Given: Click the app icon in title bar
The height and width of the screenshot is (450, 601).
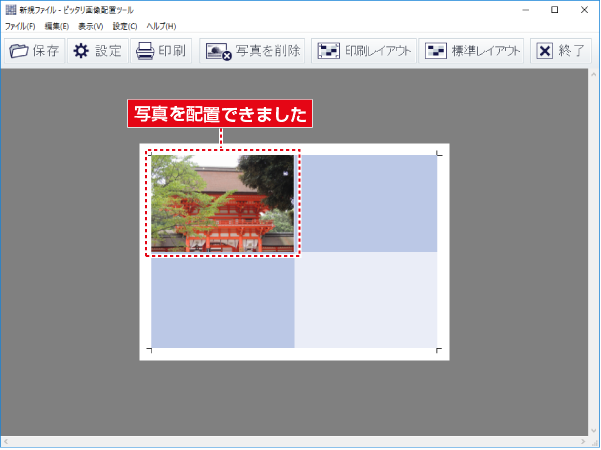Looking at the screenshot, I should tap(11, 10).
